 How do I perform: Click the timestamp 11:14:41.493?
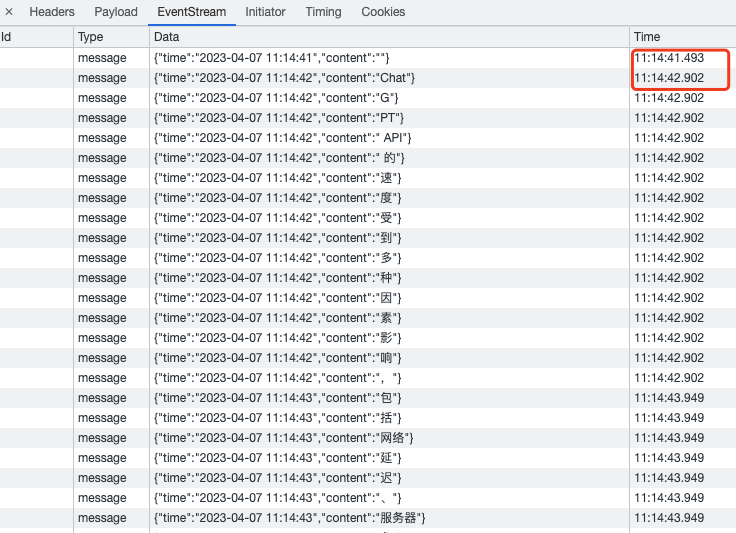669,58
